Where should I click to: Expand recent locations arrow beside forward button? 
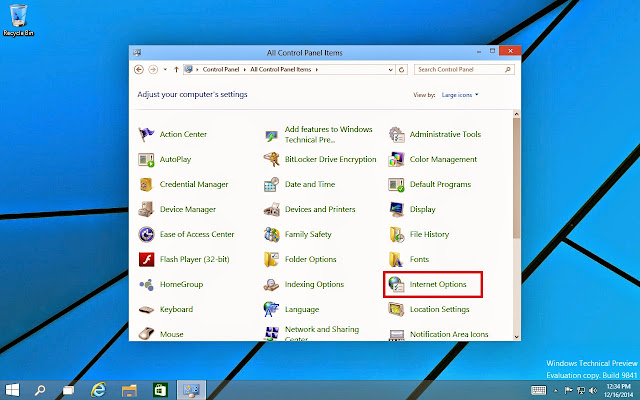[165, 70]
